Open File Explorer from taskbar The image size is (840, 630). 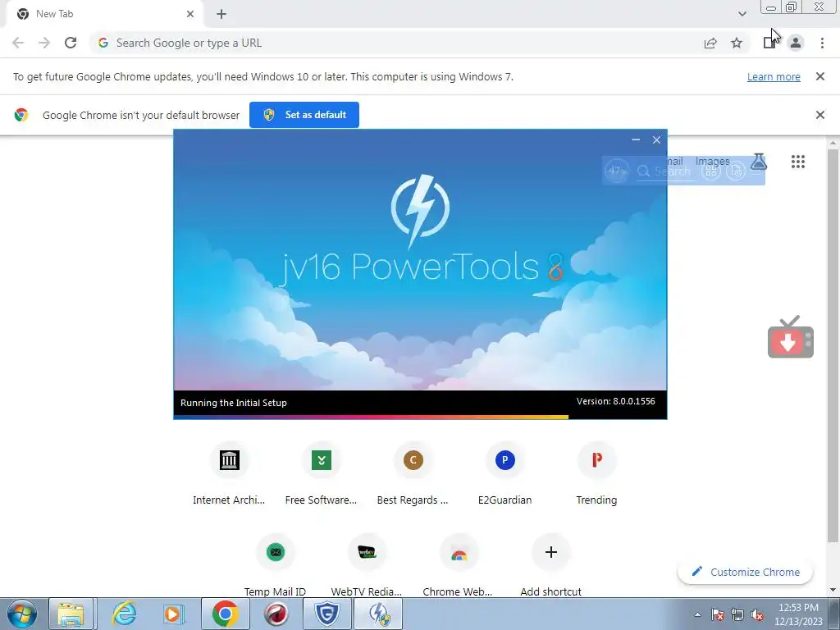pos(71,614)
